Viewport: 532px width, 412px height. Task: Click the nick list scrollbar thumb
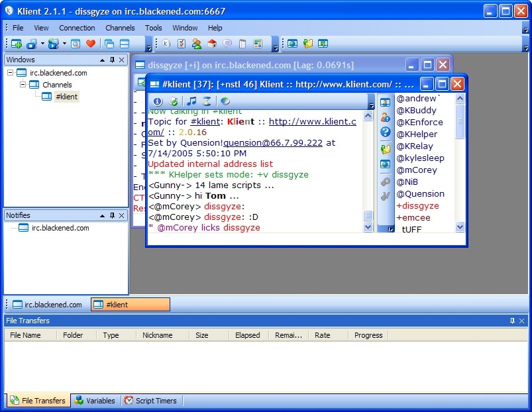tap(460, 121)
